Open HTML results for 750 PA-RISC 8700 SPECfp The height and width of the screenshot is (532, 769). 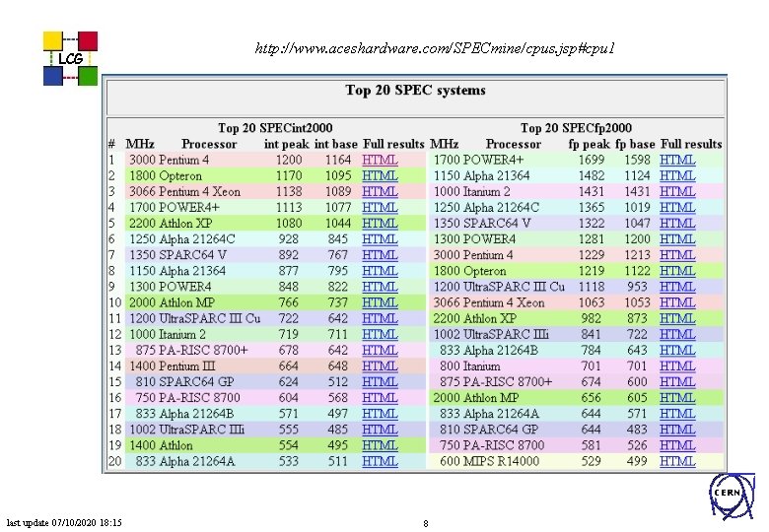[x=677, y=445]
